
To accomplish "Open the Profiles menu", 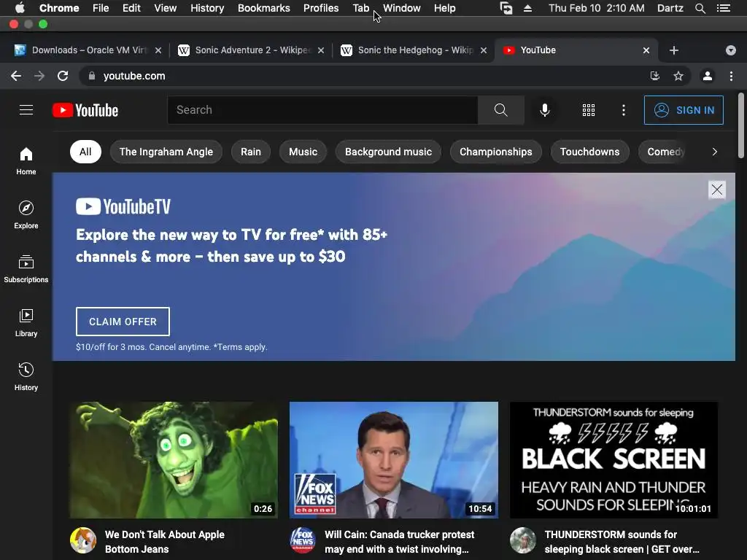I will [x=321, y=8].
